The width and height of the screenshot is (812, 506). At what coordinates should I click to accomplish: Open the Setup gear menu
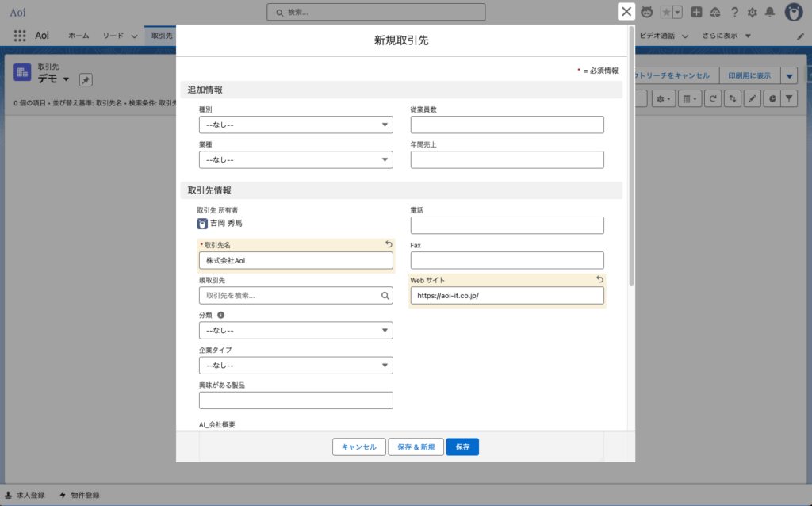tap(752, 12)
